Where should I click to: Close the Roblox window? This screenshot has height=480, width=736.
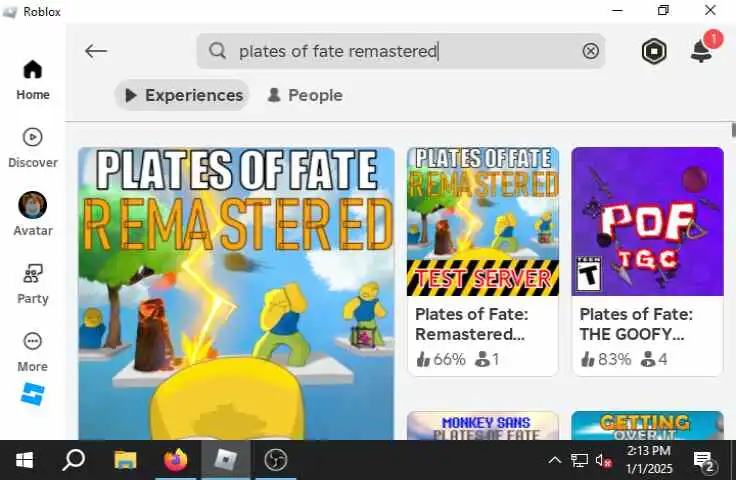(x=710, y=10)
